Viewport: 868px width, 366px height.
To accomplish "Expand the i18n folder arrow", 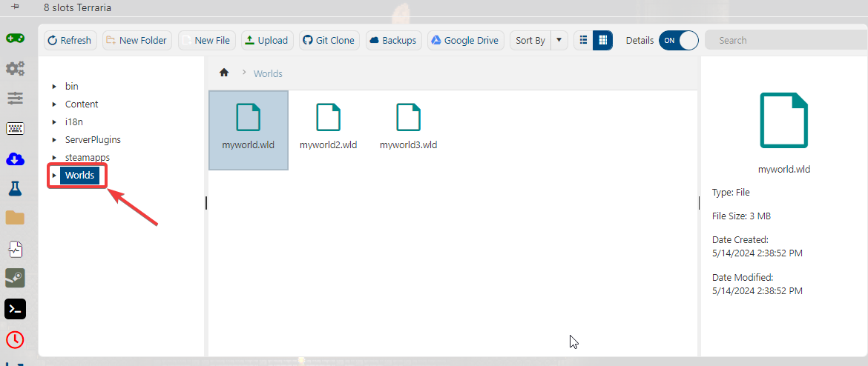I will [54, 122].
